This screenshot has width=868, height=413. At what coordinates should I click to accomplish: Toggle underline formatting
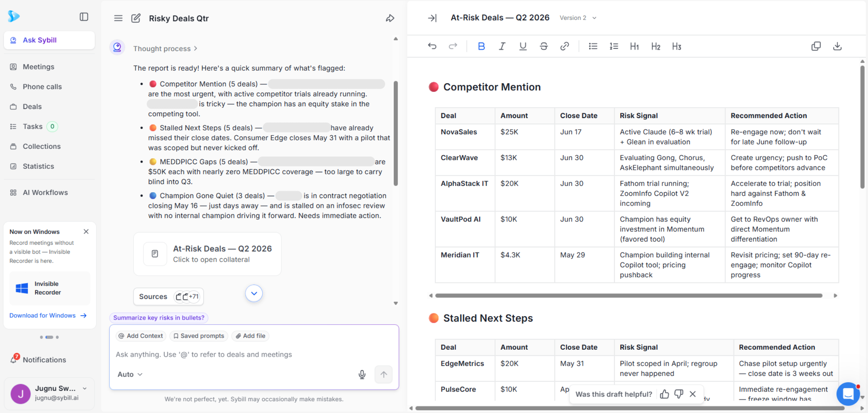coord(523,46)
